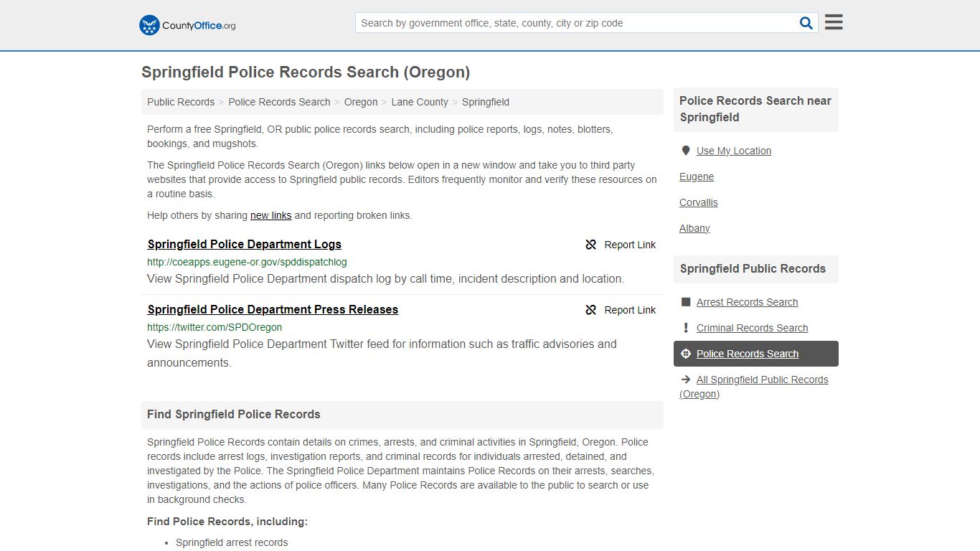Select Springfield breadcrumb
Screen dimensions: 980x551
coord(486,102)
